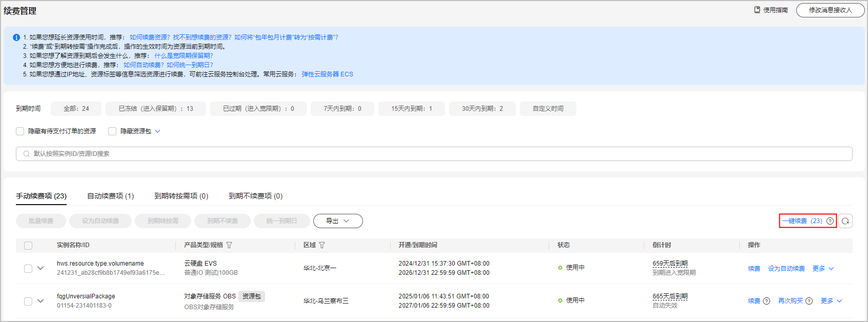Open filter icon on 产品类型/规格 column
Screen dimensions: 868x322
(229, 245)
